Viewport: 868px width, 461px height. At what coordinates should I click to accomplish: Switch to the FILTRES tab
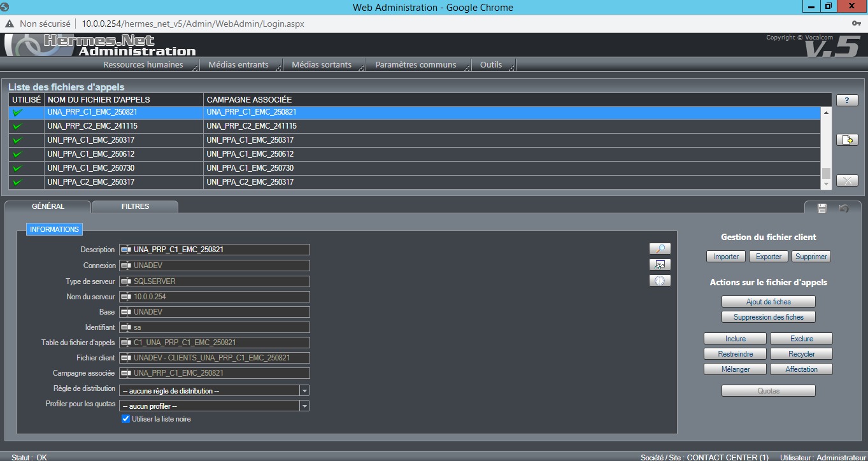click(135, 206)
